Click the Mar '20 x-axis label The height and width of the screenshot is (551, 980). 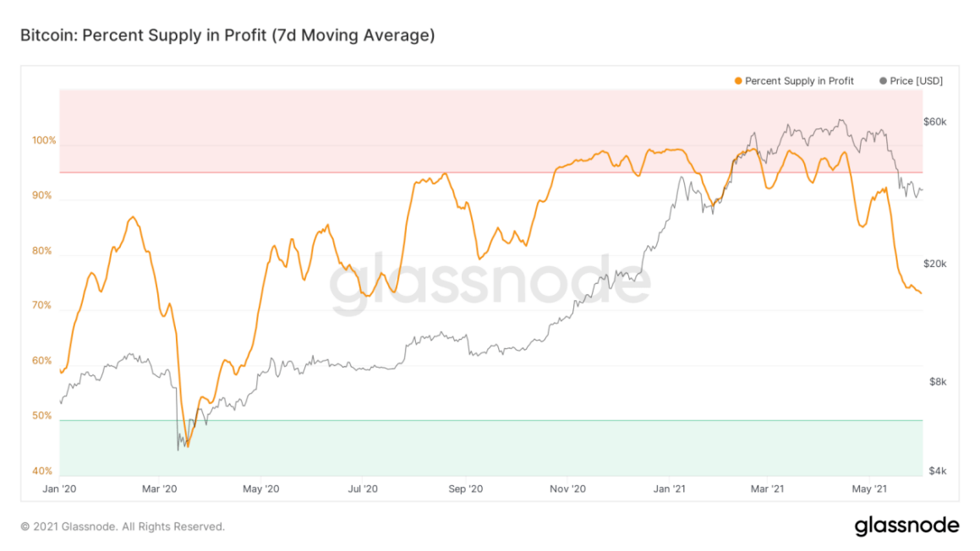click(159, 488)
